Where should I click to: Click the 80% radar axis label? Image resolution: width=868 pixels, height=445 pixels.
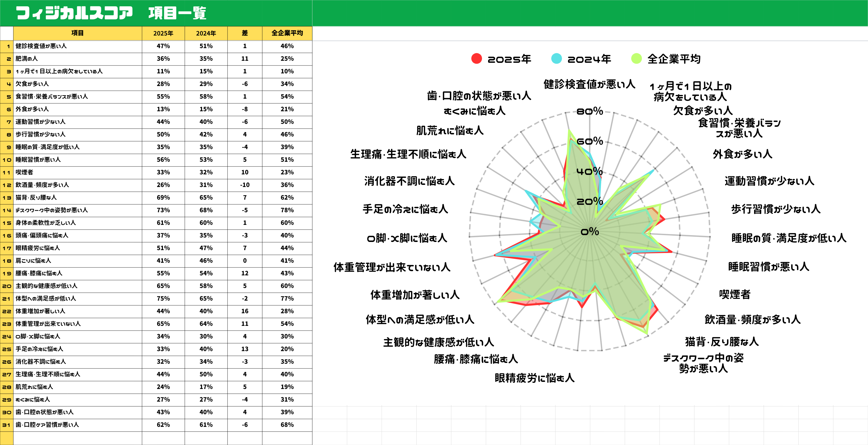(590, 111)
